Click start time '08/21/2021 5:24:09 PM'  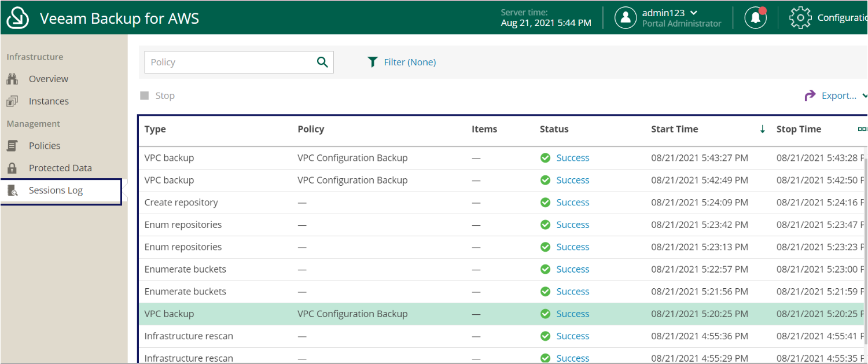pos(700,203)
